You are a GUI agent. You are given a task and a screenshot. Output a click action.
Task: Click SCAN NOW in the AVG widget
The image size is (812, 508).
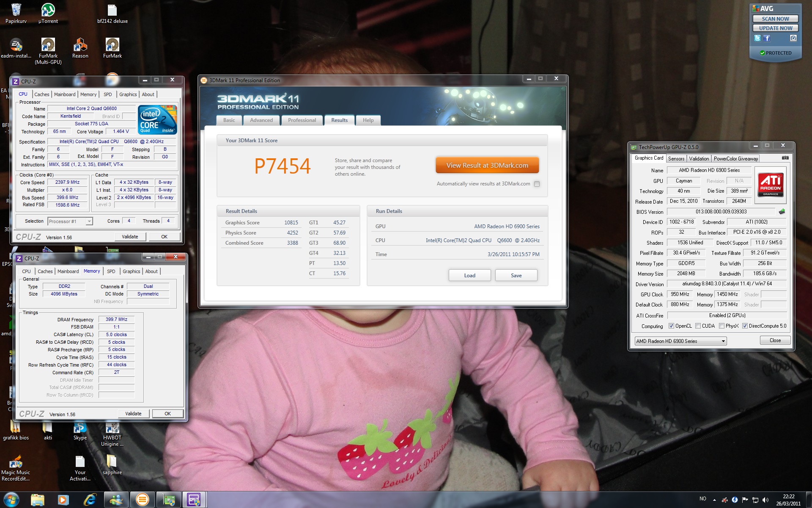pos(775,19)
